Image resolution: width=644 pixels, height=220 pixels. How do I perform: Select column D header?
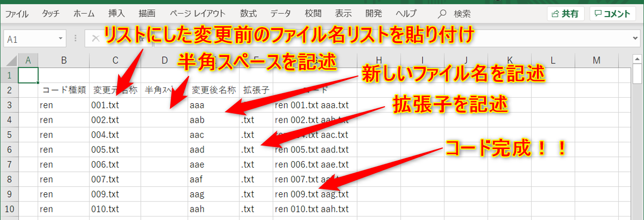click(165, 60)
